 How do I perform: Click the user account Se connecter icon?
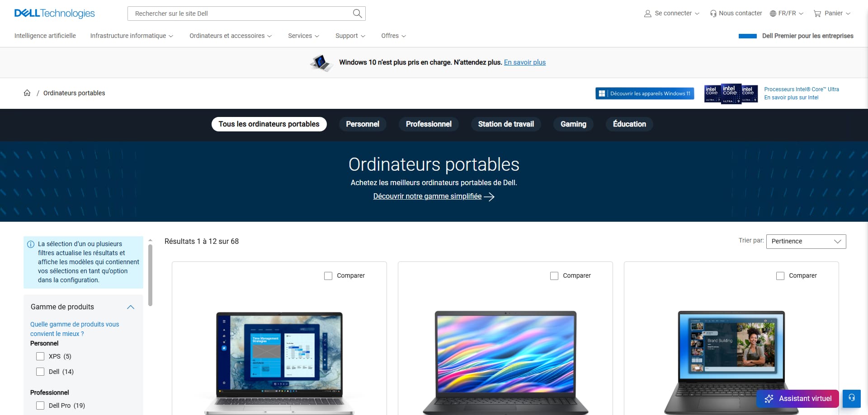648,14
